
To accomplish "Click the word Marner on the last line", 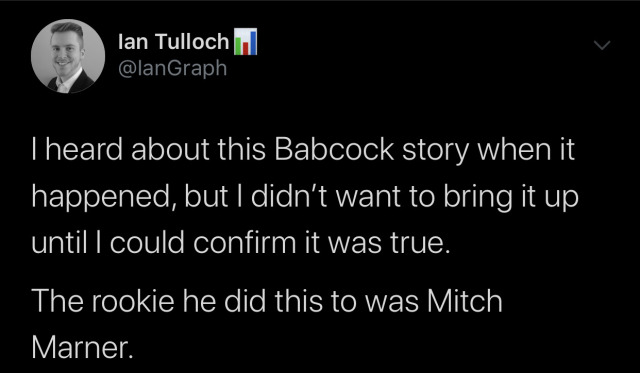I will [x=82, y=348].
